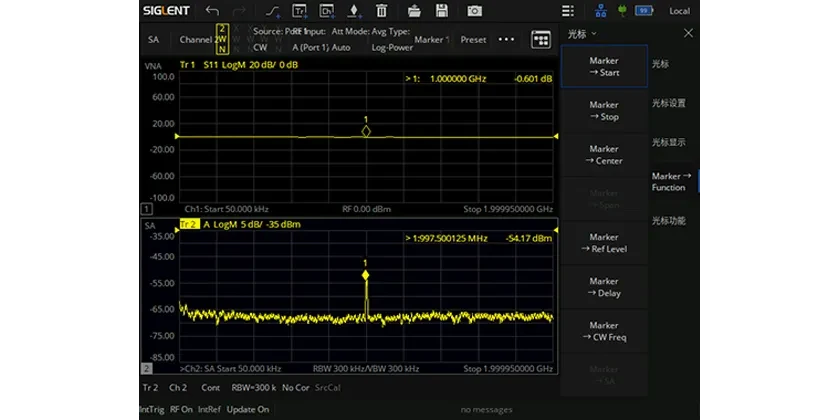
Task: Add a marker using the marker-plus icon
Action: point(354,11)
